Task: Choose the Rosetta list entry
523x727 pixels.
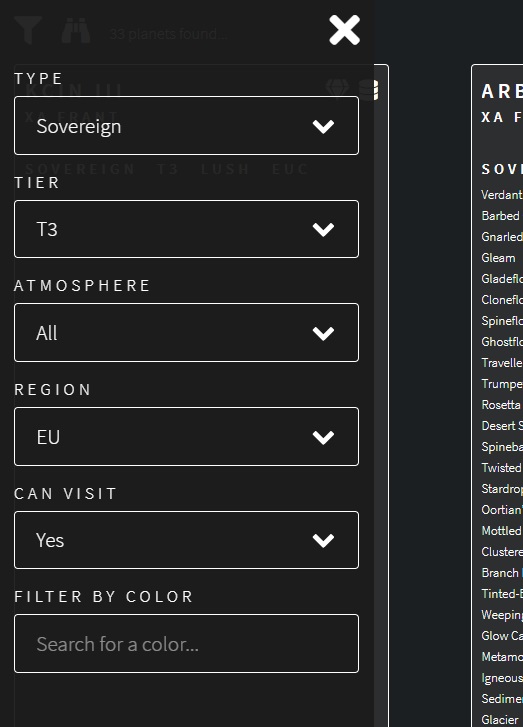Action: pos(501,405)
